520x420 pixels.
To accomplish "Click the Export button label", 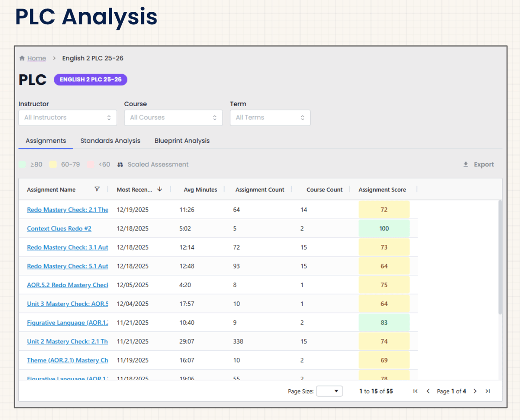I will tap(484, 165).
